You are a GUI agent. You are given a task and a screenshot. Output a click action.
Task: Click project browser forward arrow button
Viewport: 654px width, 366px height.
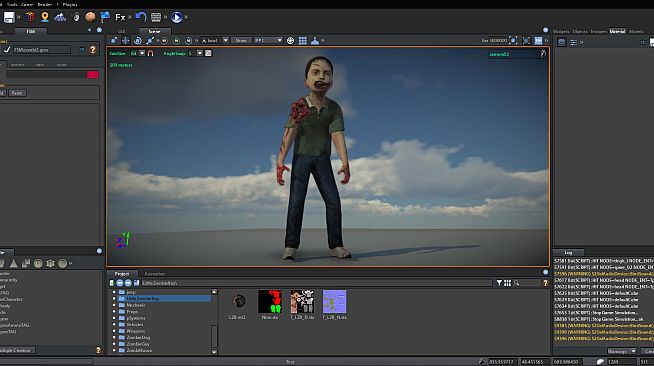[x=128, y=283]
